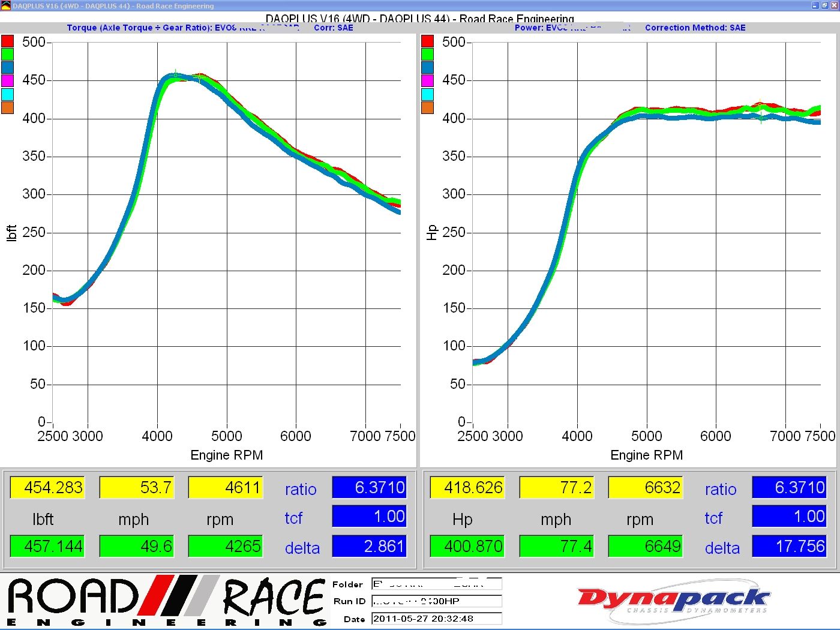Click the delta label in torque panel
This screenshot has height=630, width=840.
[302, 548]
